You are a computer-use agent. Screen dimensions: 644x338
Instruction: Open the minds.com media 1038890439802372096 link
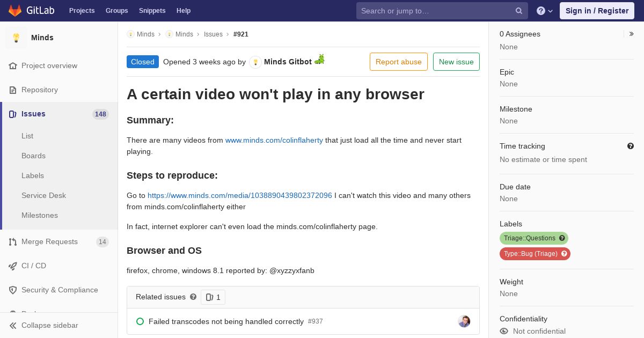(240, 196)
